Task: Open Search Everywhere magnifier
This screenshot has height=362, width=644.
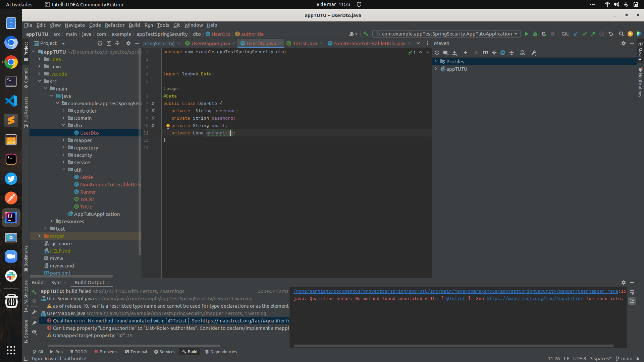Action: [621, 34]
